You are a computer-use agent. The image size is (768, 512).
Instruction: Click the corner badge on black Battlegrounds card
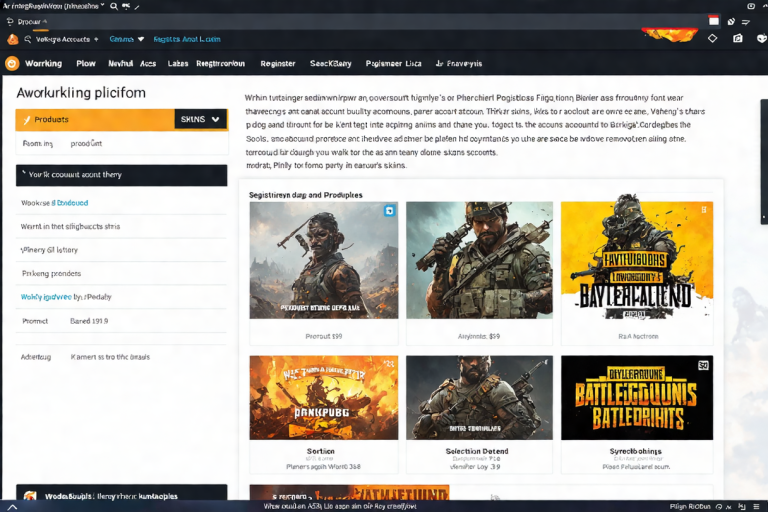(x=703, y=365)
